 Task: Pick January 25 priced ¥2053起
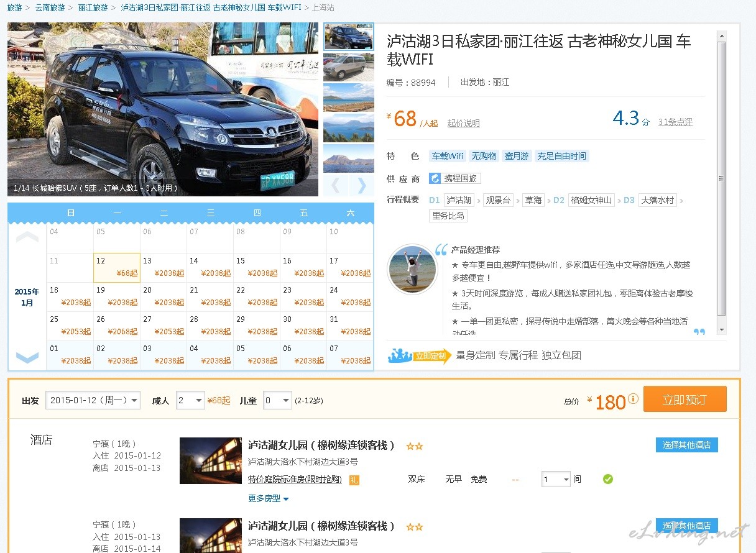[70, 326]
